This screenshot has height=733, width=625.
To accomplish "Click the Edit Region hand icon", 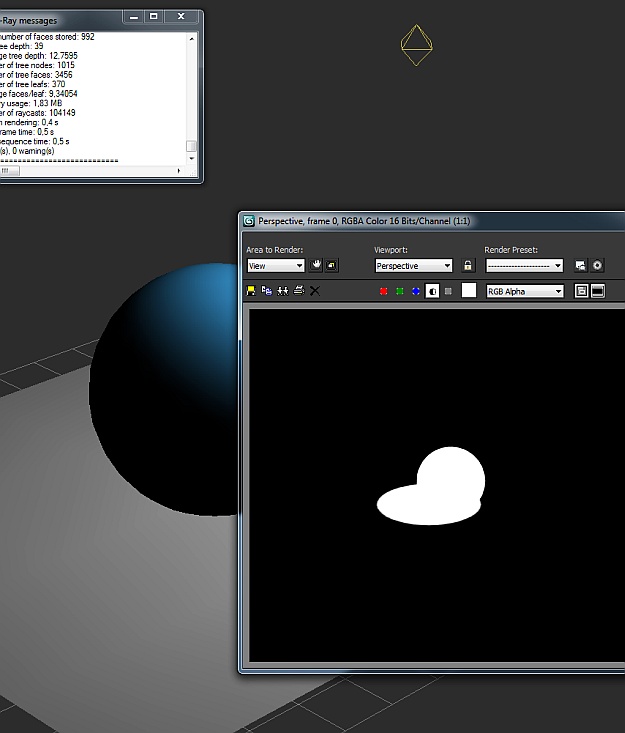I will [x=316, y=266].
